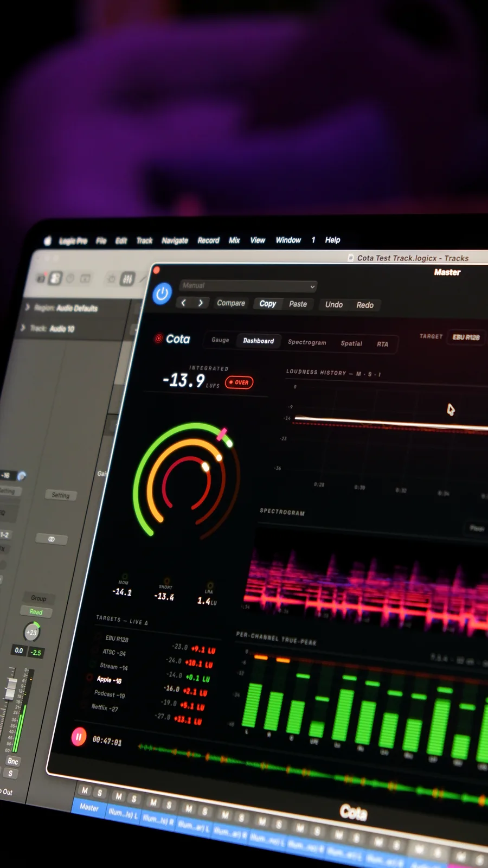488x868 pixels.
Task: Mute the Master track with M button
Action: 85,790
